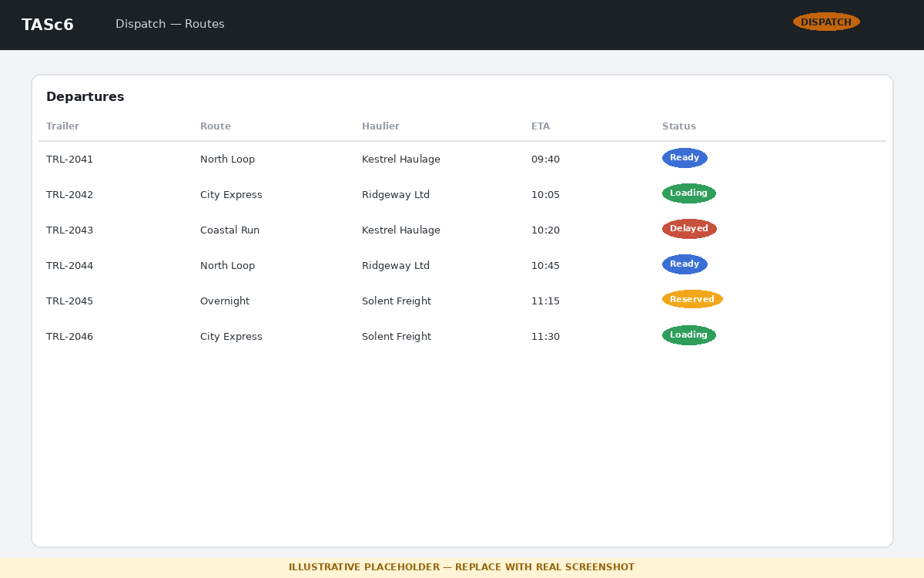The image size is (924, 578).
Task: Select trailer TRL-2045
Action: click(x=69, y=301)
